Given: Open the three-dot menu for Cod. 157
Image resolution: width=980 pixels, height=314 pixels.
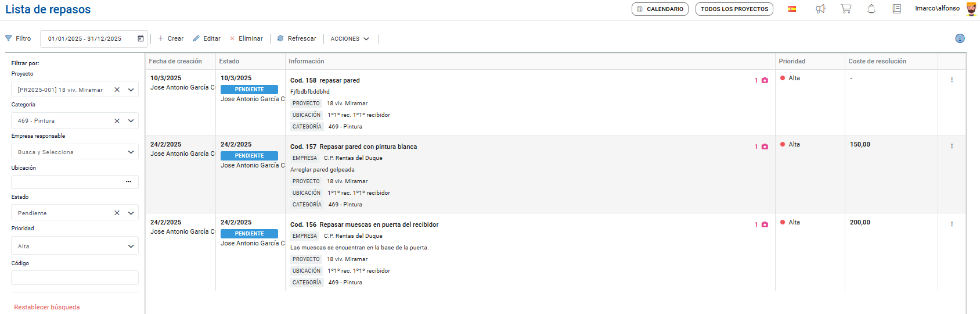Looking at the screenshot, I should [x=952, y=146].
